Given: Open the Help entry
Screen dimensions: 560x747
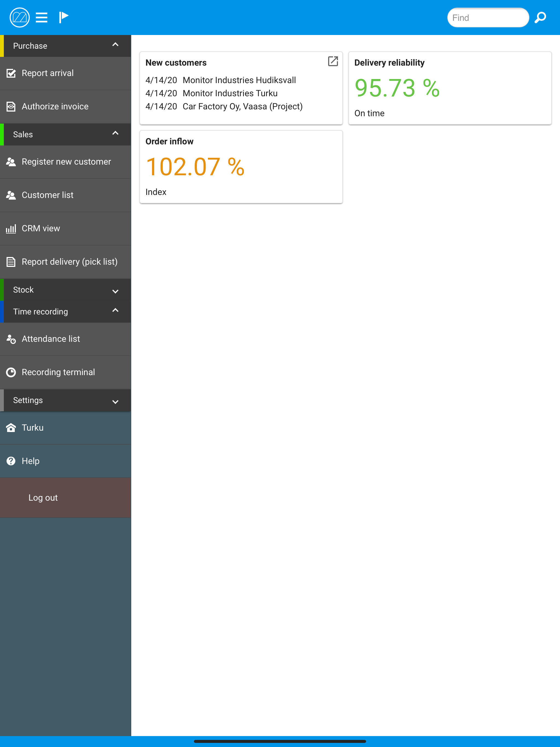Looking at the screenshot, I should point(66,461).
